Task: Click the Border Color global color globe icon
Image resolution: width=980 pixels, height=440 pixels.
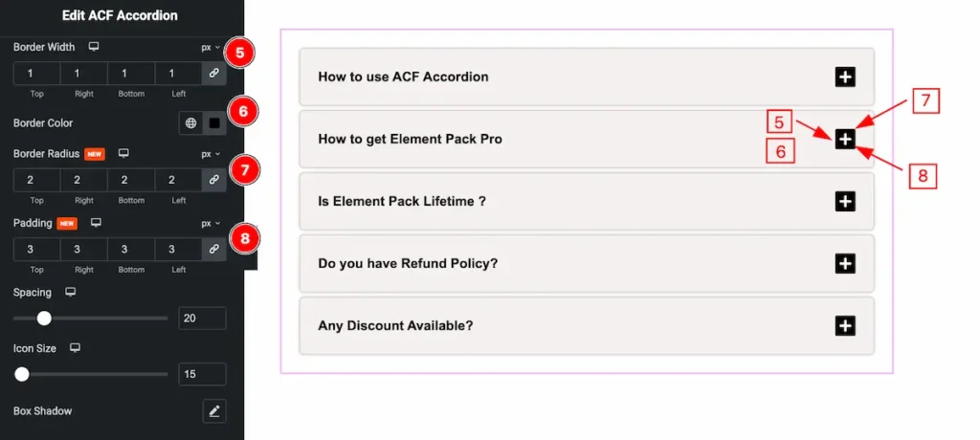Action: click(191, 122)
